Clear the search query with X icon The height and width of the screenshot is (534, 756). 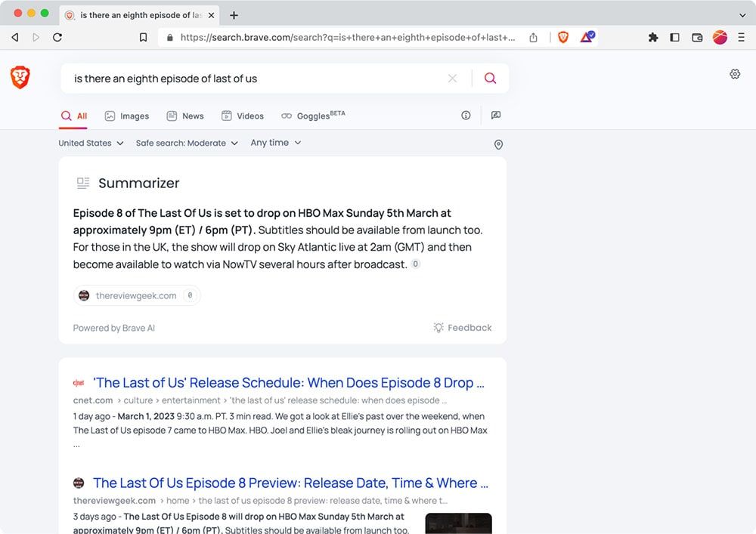[x=452, y=79]
